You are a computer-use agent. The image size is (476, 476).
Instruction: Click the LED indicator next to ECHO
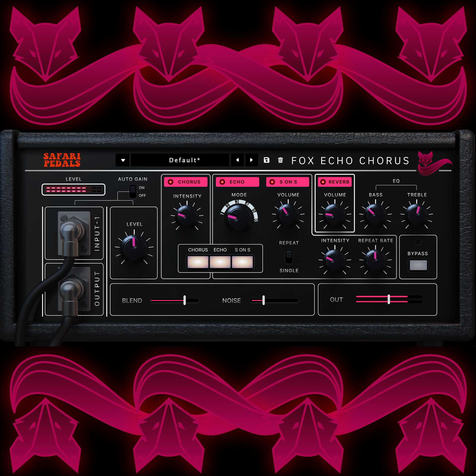tap(223, 182)
